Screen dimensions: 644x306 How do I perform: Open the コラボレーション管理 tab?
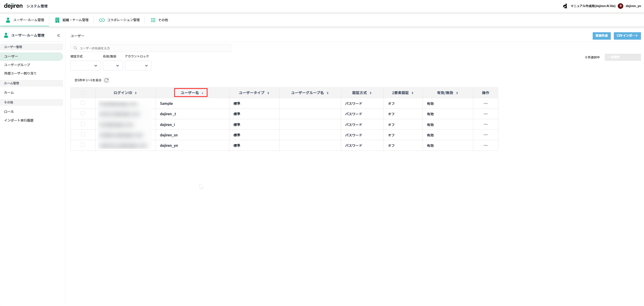pos(119,20)
